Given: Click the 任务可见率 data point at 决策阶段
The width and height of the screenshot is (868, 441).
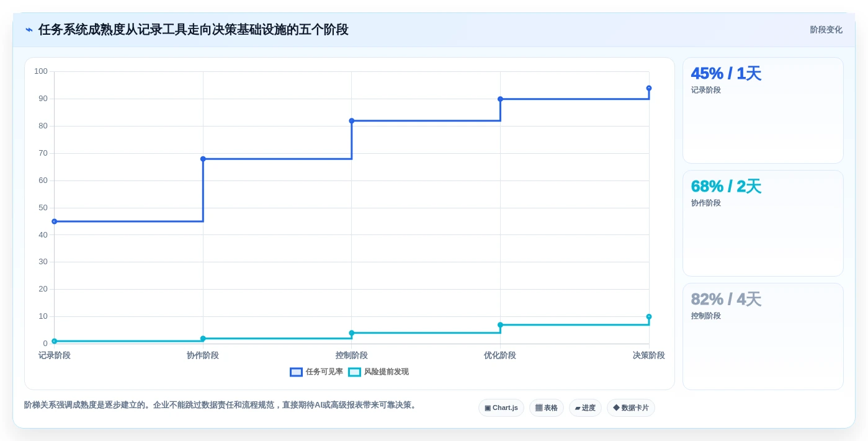Looking at the screenshot, I should (x=649, y=88).
